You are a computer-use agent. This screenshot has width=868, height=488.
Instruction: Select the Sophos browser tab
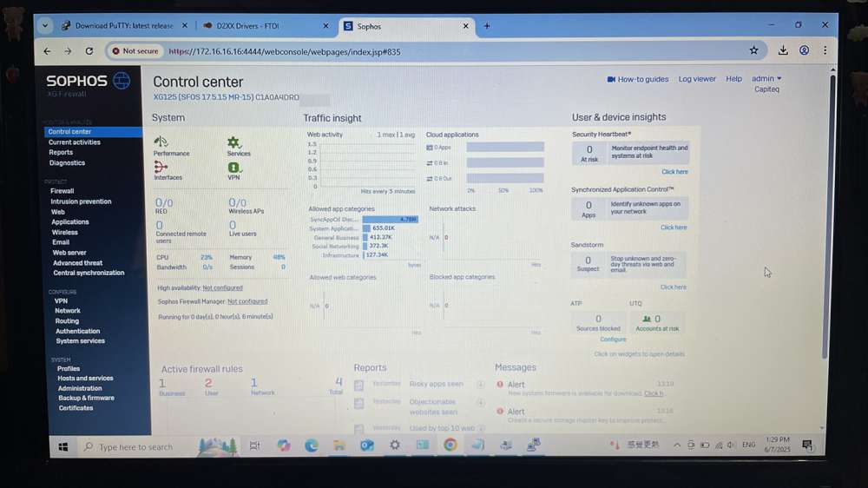[407, 26]
